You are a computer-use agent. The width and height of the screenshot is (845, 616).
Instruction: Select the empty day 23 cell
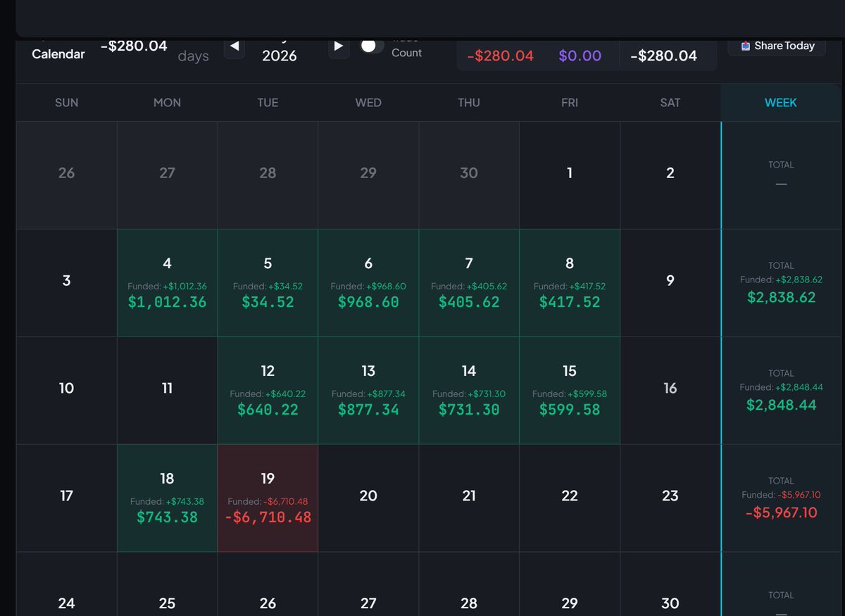(670, 498)
